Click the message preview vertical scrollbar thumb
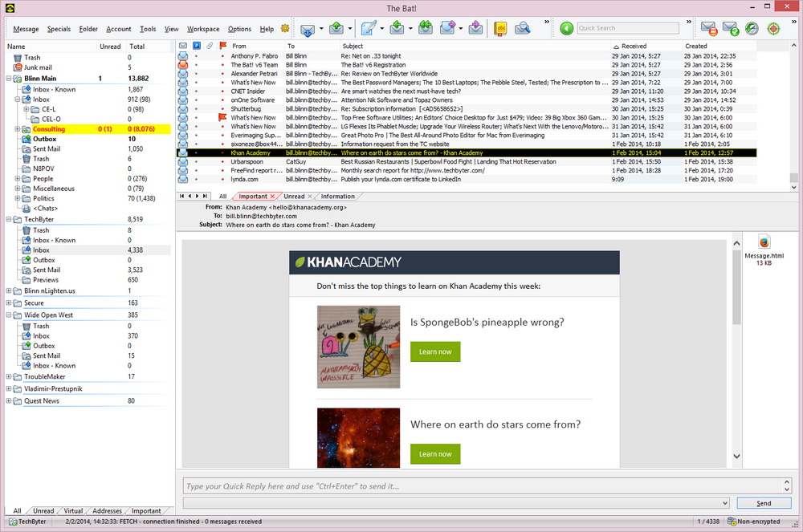 [x=736, y=287]
